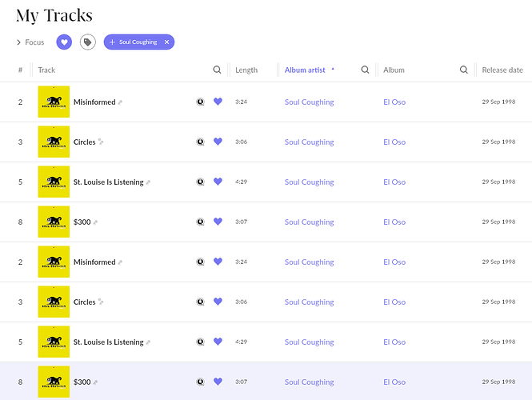Click pencil beside unhighlighted $300 title
This screenshot has width=532, height=400.
pyautogui.click(x=95, y=222)
